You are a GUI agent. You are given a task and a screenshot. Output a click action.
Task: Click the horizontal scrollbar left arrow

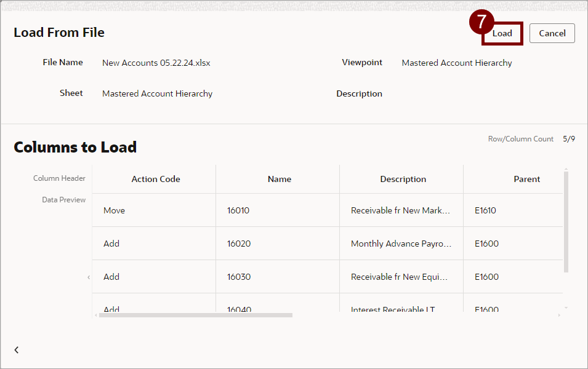(x=95, y=315)
